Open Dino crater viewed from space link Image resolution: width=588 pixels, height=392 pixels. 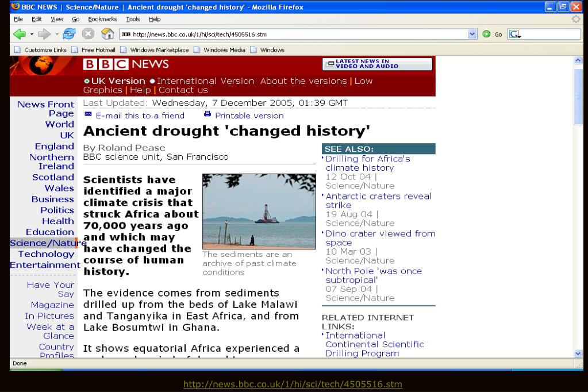[381, 238]
